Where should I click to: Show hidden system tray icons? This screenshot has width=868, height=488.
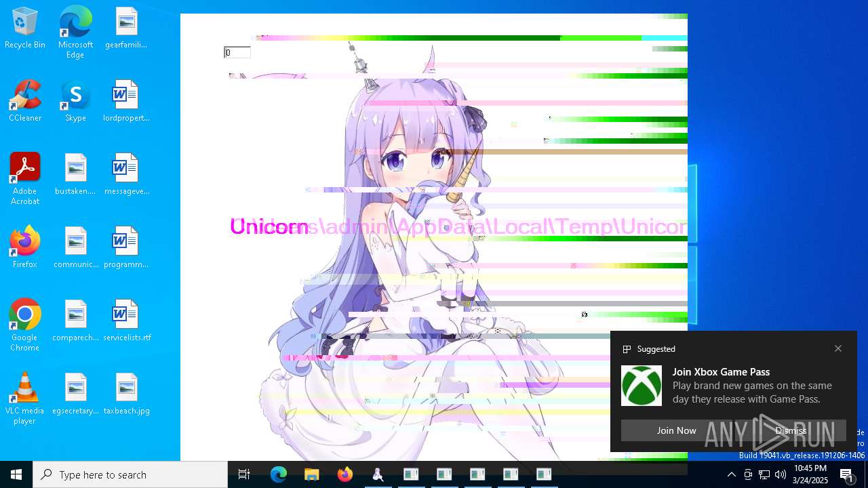[731, 474]
